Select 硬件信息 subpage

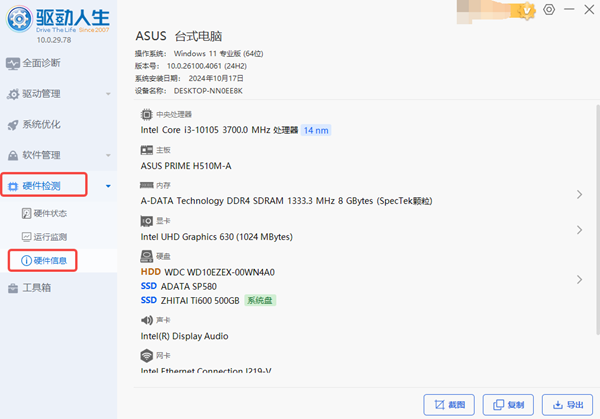[x=50, y=261]
